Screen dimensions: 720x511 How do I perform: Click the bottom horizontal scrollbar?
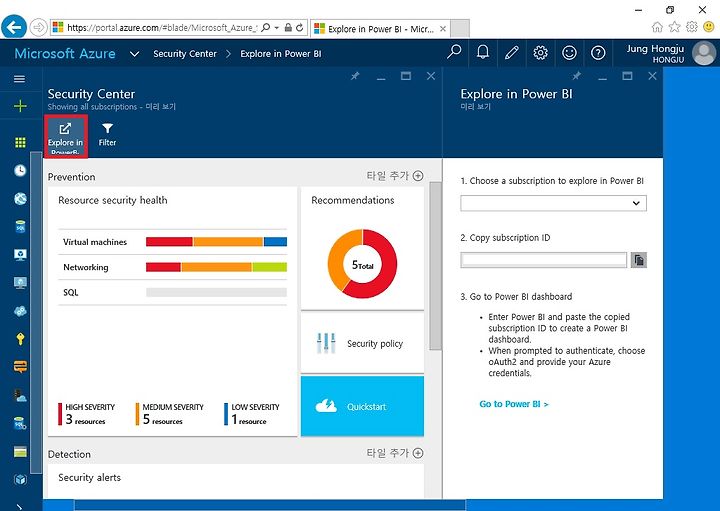coord(270,505)
